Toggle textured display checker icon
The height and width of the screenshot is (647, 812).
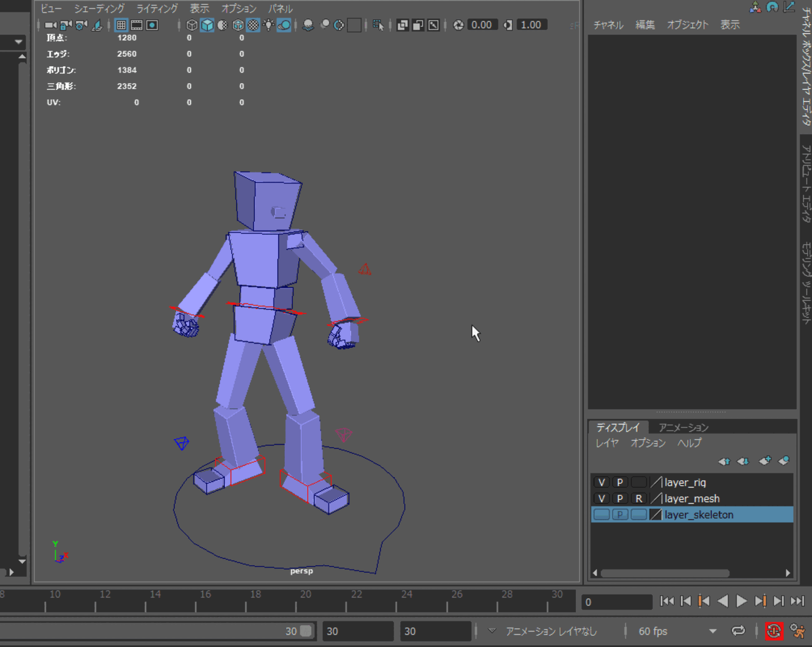(x=253, y=25)
